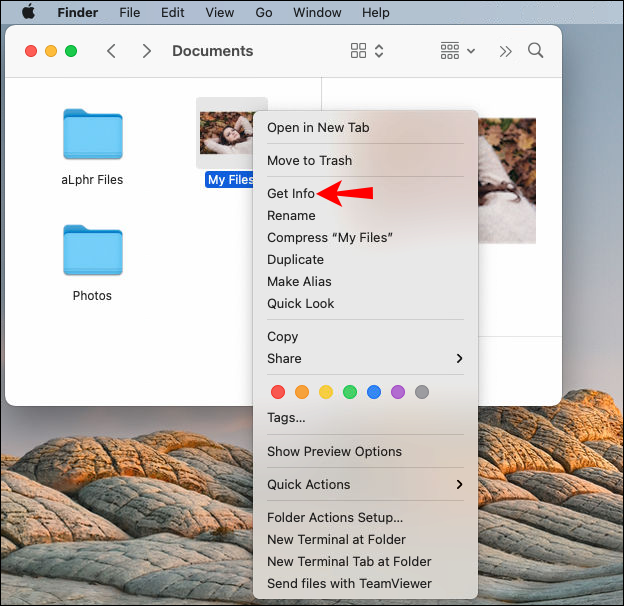
Task: Apply the green tag color
Action: click(350, 392)
